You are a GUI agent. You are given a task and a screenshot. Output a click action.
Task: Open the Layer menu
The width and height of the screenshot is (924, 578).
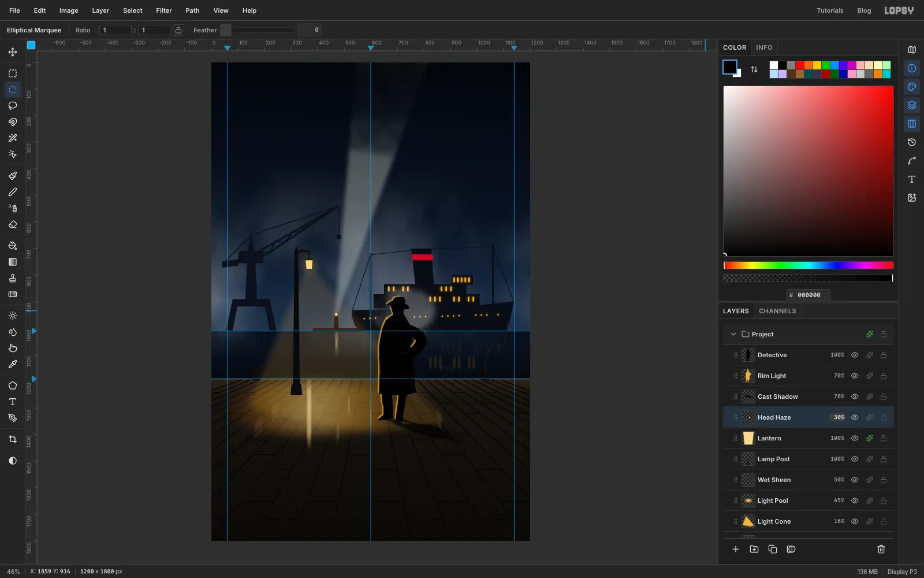tap(100, 10)
